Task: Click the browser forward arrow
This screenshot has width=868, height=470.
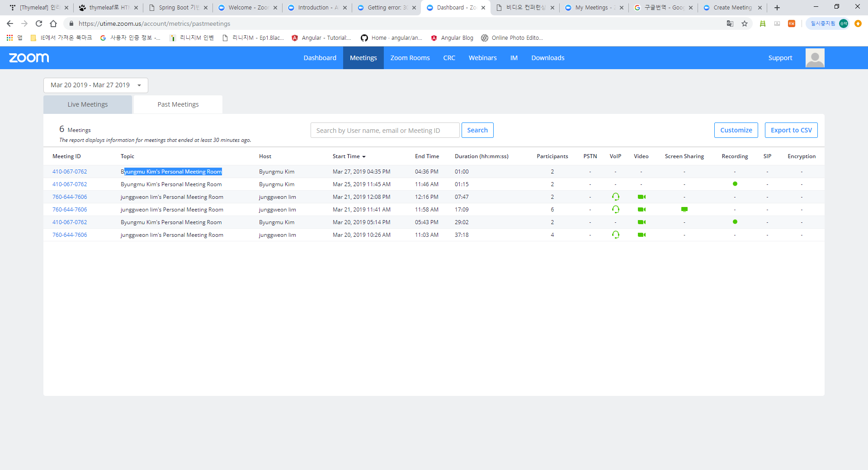Action: pos(24,23)
